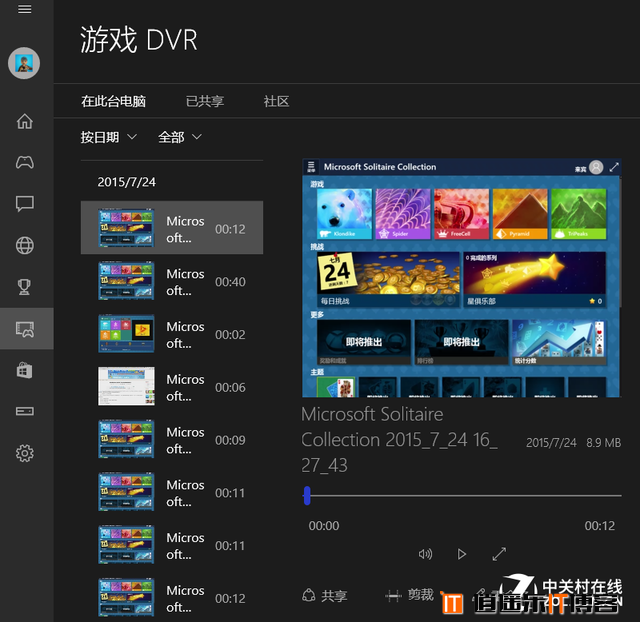Play the selected clip

click(461, 554)
